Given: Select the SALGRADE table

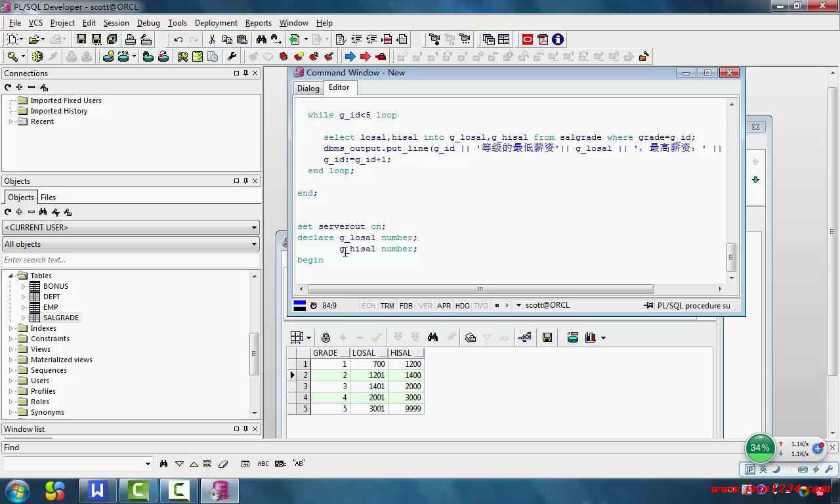Looking at the screenshot, I should point(61,318).
